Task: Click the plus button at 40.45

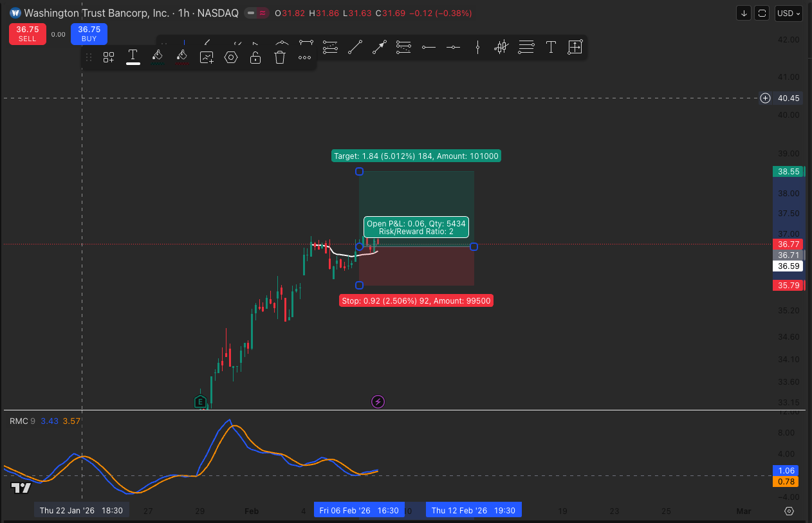Action: pos(765,98)
